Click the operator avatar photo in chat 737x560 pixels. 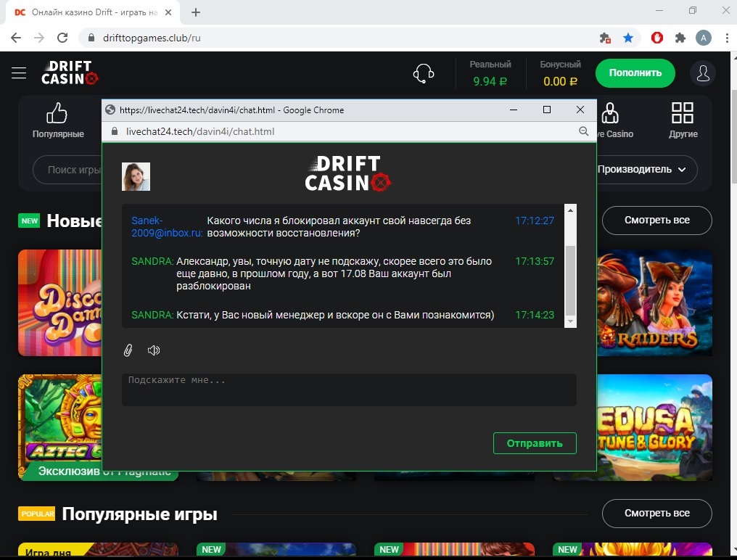[x=136, y=177]
